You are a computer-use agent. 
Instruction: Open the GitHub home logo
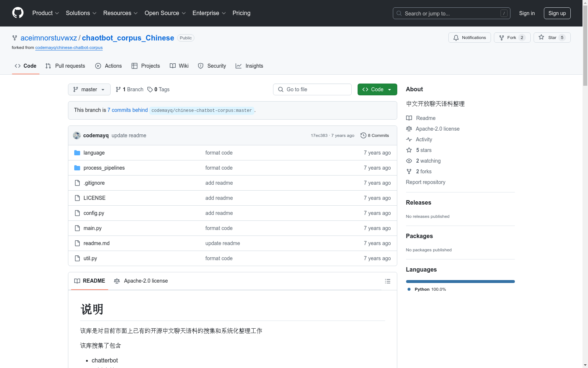[x=18, y=13]
